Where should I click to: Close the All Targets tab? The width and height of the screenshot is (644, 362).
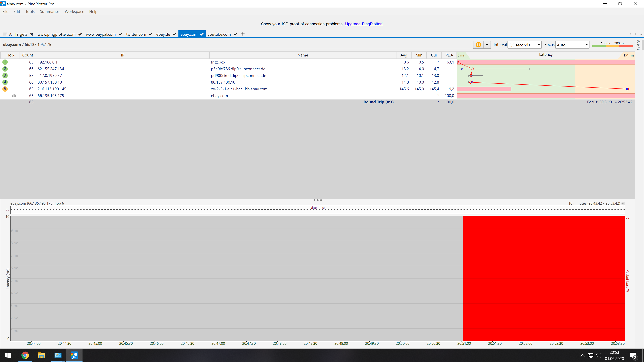pyautogui.click(x=32, y=34)
